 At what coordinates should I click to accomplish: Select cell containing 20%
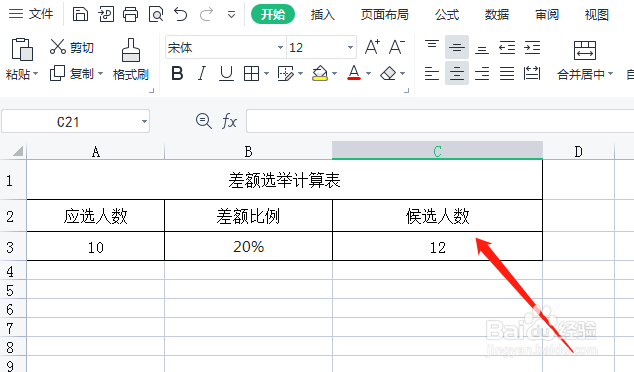(248, 247)
